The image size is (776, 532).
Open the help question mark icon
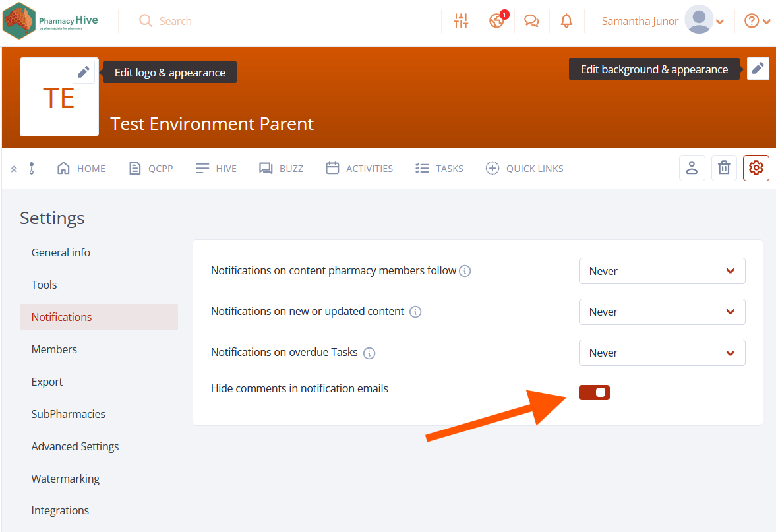click(x=751, y=21)
